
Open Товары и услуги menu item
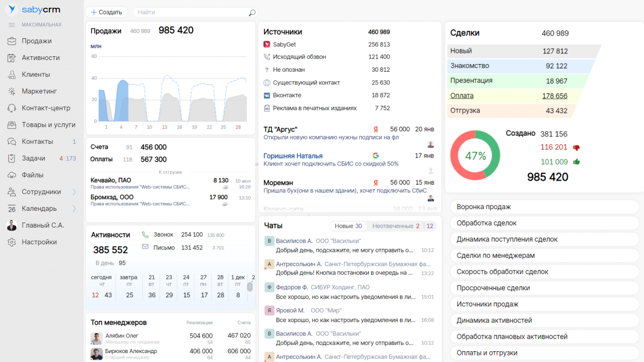click(49, 125)
